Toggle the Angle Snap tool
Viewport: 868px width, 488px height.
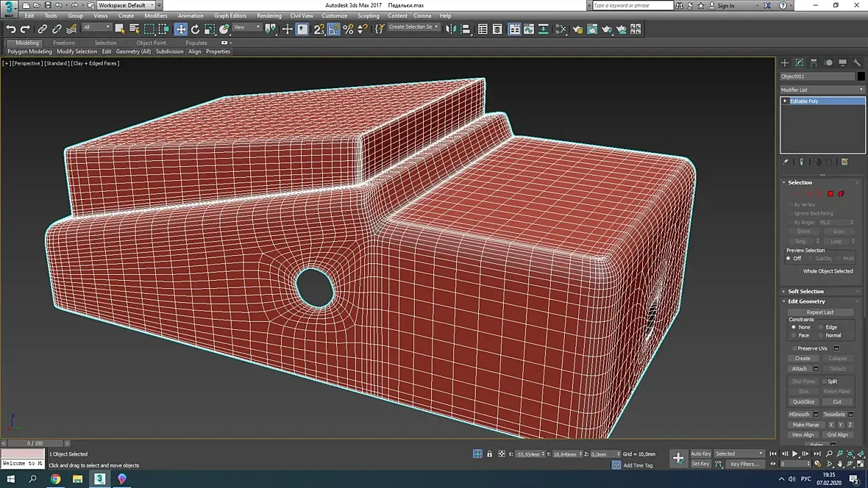tap(334, 29)
